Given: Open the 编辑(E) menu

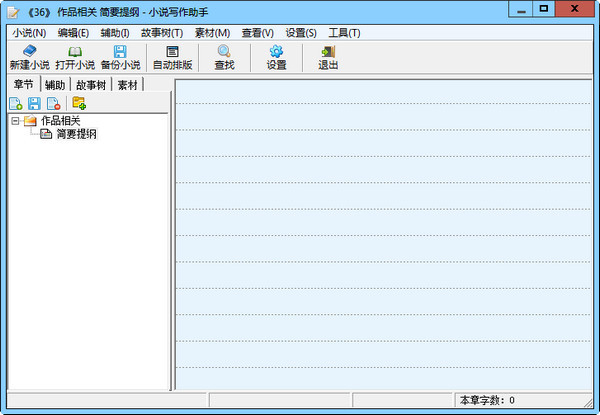Looking at the screenshot, I should [73, 33].
